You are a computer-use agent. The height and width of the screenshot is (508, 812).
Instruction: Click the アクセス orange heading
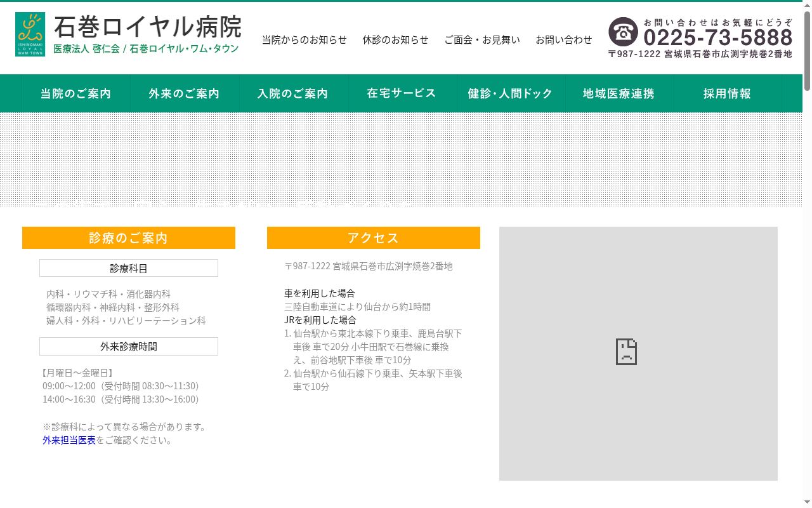[374, 238]
